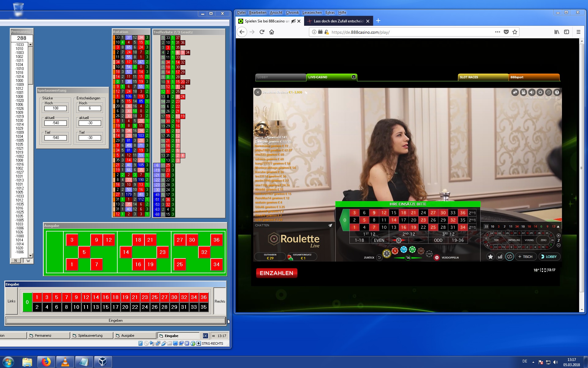Add table to favorites with star
This screenshot has height=368, width=588.
click(490, 257)
